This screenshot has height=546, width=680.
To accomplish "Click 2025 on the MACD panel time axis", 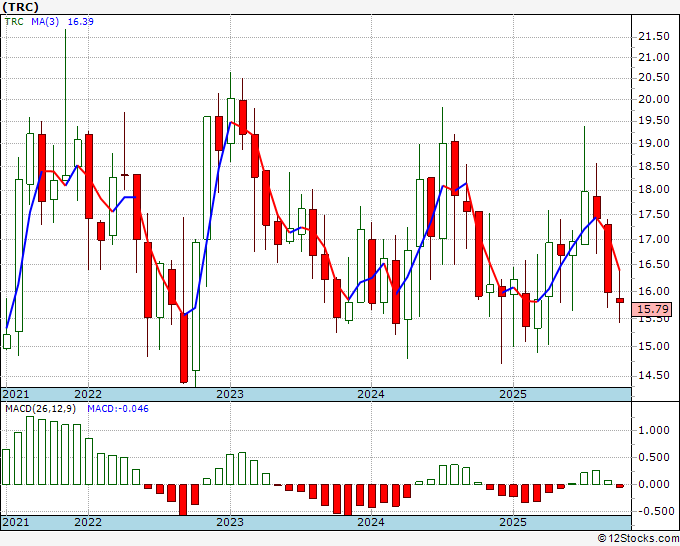I will pos(513,522).
